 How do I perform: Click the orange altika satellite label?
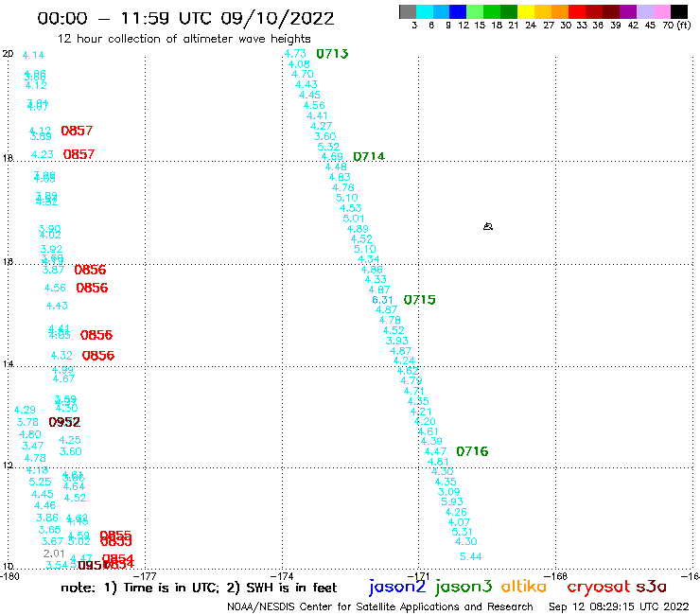[524, 586]
